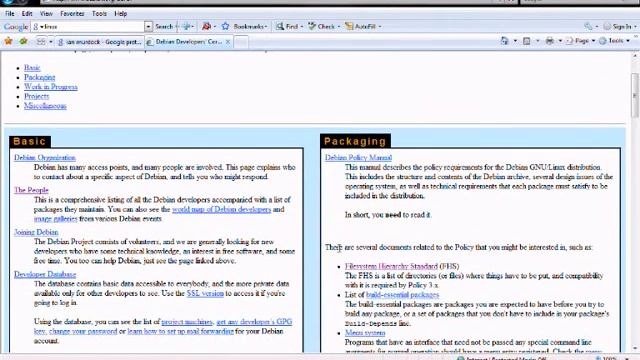Follow the Basic link in contents list
Screen dimensions: 640x360
point(32,68)
